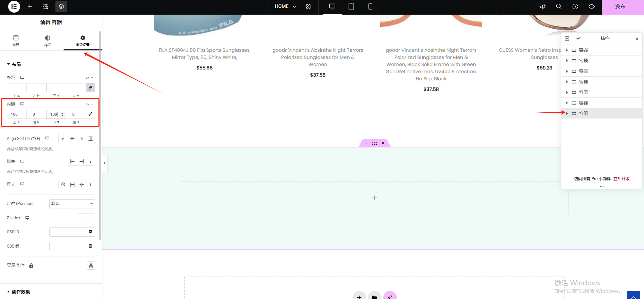Switch to the 样式 tab
Image resolution: width=644 pixels, height=299 pixels.
(x=48, y=41)
